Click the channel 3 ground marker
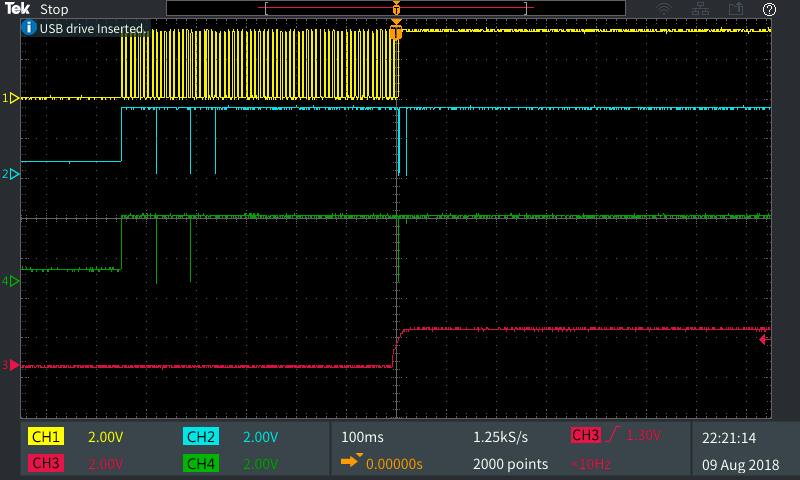The width and height of the screenshot is (800, 480). coord(11,365)
